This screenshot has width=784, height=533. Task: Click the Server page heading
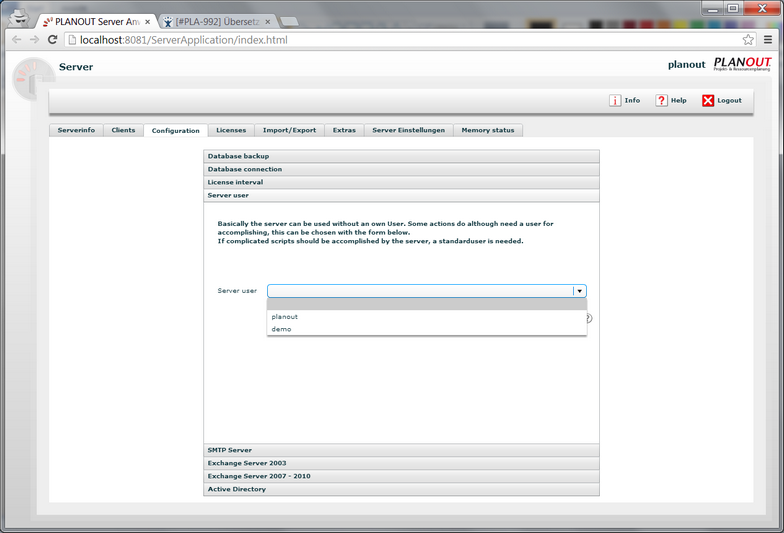point(76,66)
